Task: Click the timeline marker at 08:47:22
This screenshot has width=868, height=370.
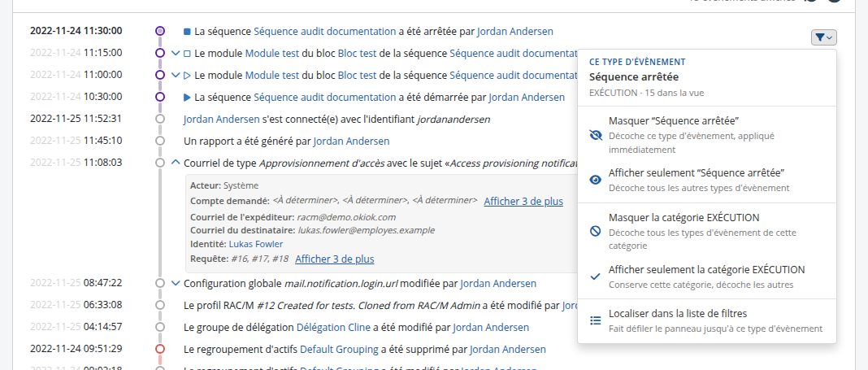Action: [160, 283]
